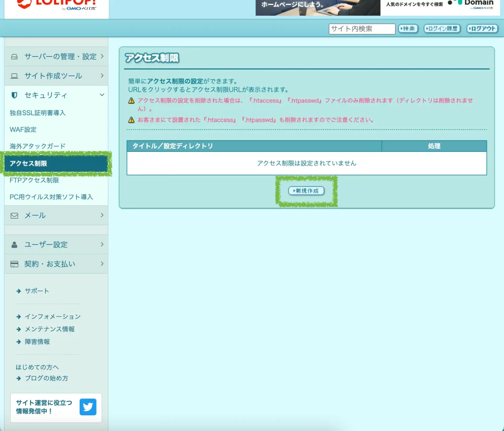
Task: Select FTPアクセス制限 in the sidebar
Action: click(34, 180)
